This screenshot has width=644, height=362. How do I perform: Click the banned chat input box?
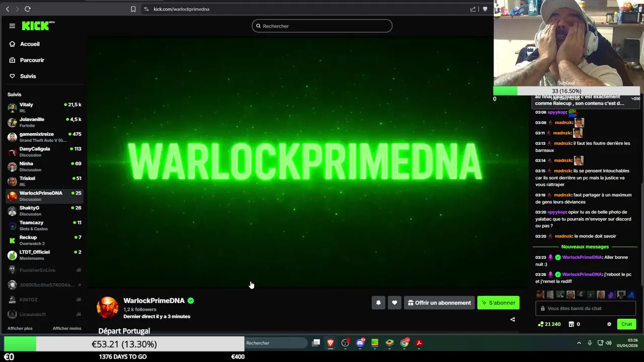pos(586,308)
